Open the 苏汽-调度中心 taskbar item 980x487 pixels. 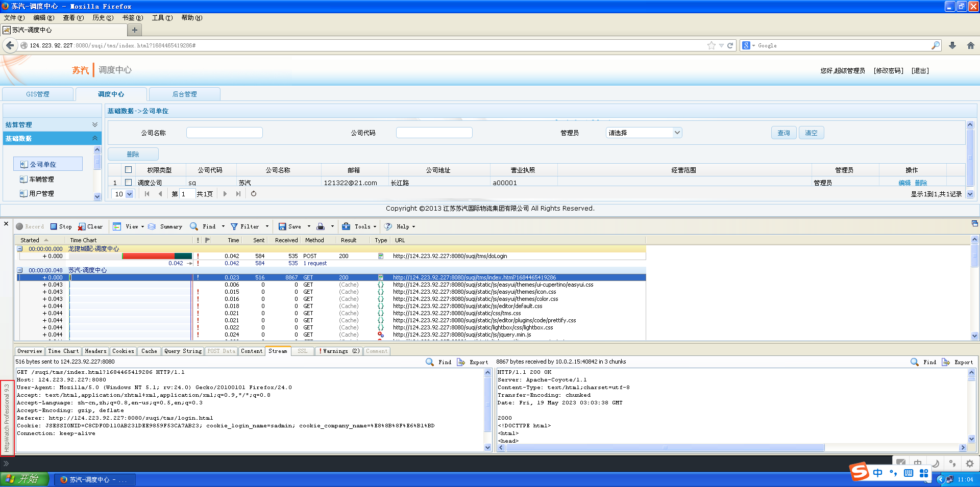(x=94, y=479)
